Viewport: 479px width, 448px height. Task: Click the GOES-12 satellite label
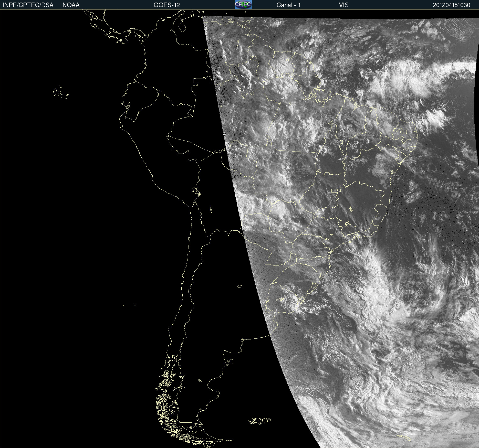point(167,5)
